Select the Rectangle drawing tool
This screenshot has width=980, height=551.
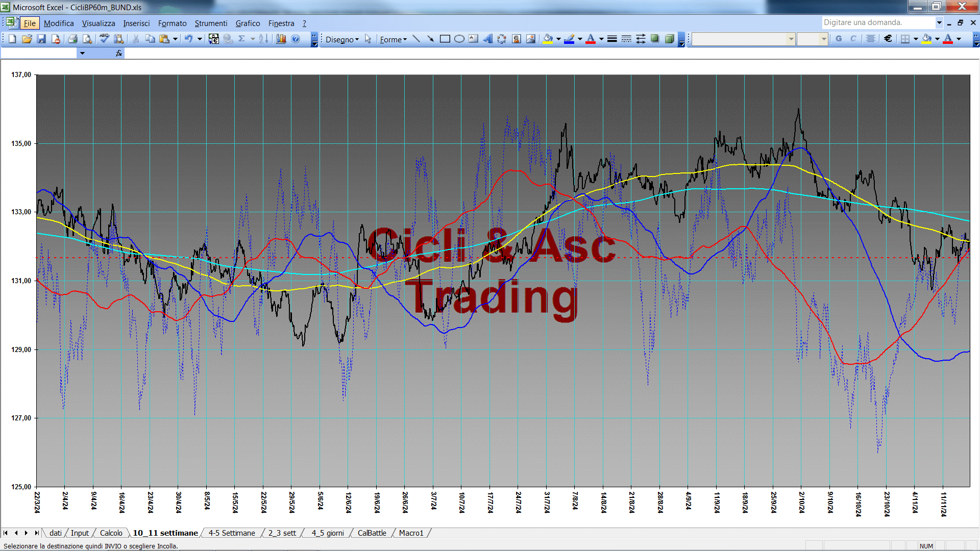(x=445, y=39)
